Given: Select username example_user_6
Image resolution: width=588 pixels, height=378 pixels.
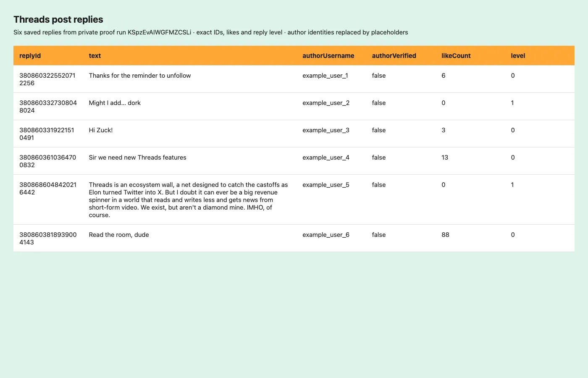Looking at the screenshot, I should coord(326,235).
